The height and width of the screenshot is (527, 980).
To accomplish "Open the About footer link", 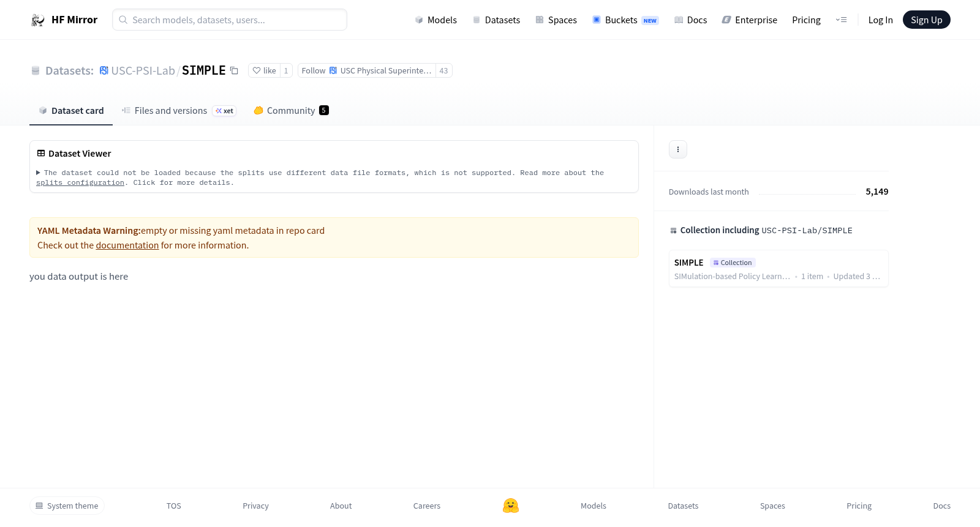I will pyautogui.click(x=341, y=506).
